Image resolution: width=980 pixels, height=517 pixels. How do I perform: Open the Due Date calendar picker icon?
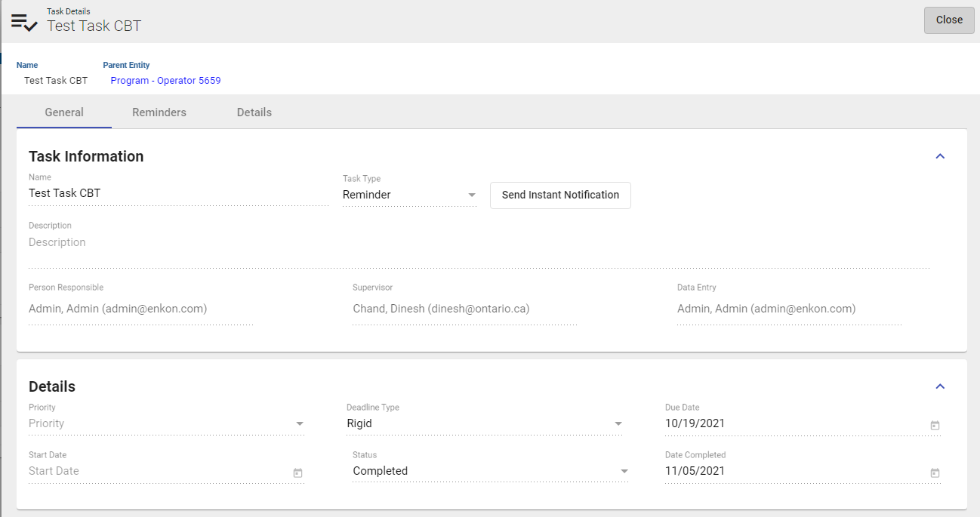click(x=935, y=426)
